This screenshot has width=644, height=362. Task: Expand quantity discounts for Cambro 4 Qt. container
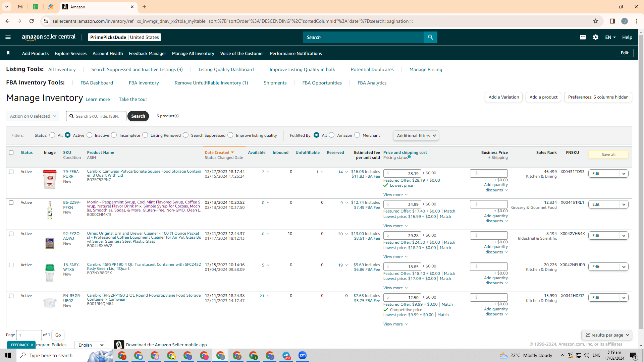496,281
